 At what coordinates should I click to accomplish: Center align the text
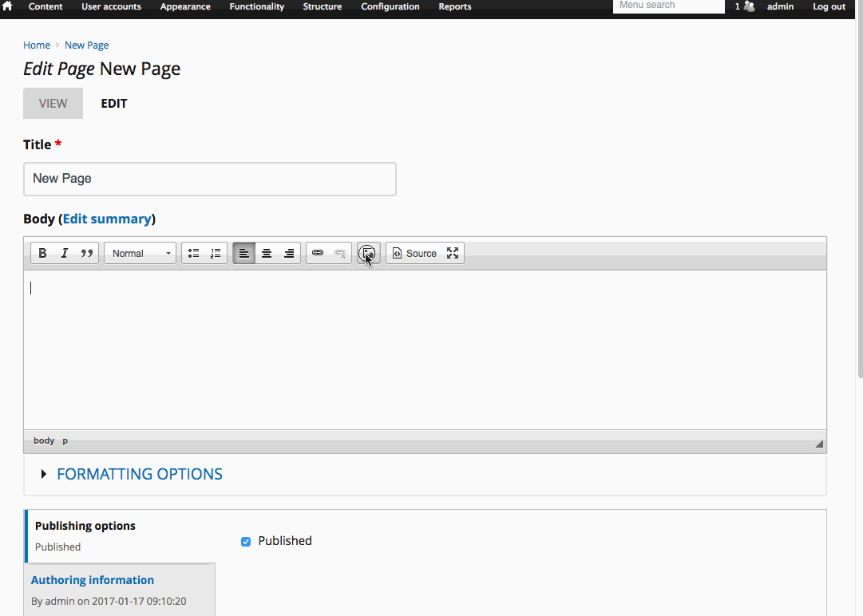267,253
